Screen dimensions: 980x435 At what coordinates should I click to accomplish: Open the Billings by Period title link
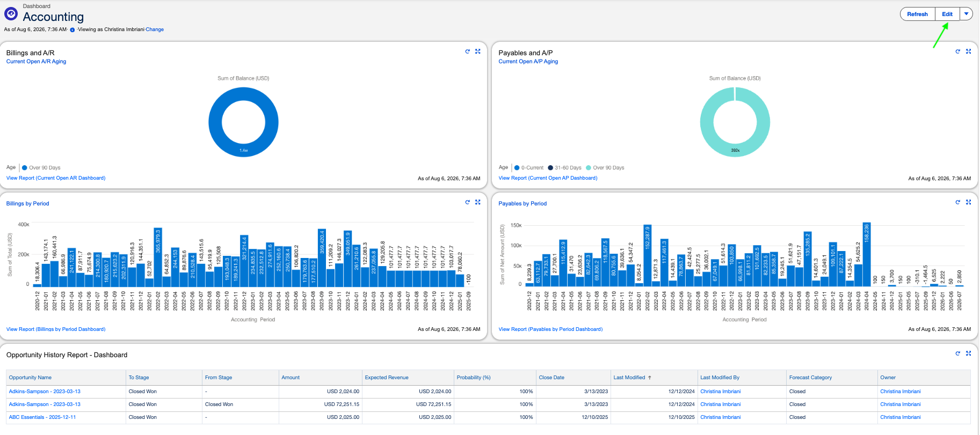coord(27,204)
